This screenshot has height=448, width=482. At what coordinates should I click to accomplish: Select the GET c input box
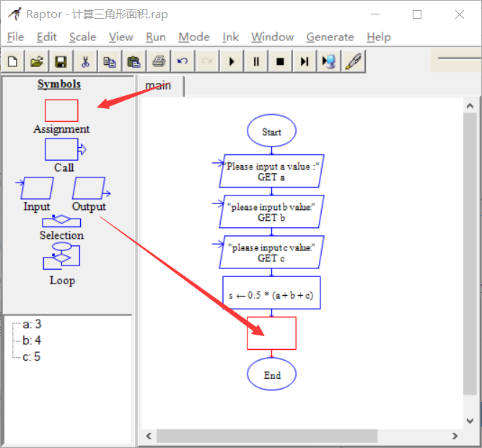(x=271, y=252)
